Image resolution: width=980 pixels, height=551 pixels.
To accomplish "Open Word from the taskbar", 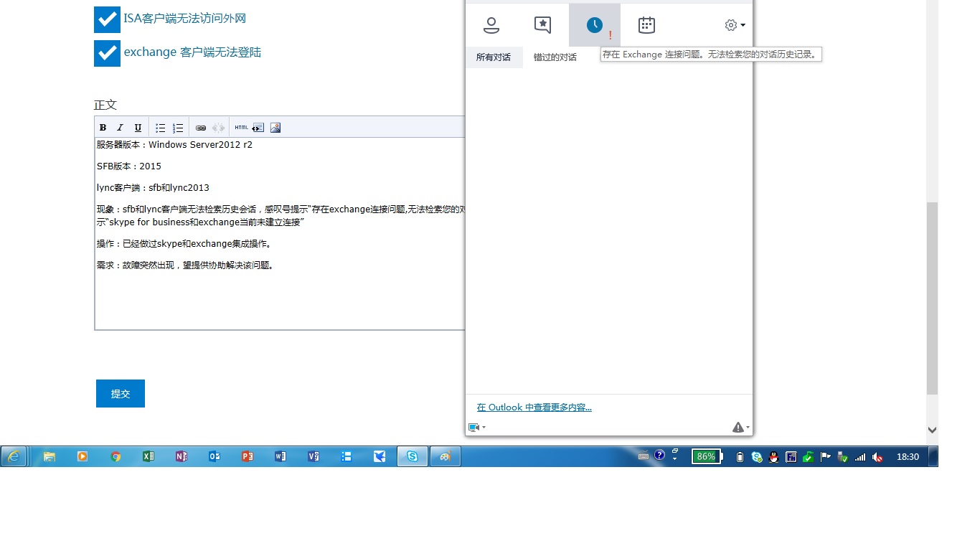I will (281, 456).
